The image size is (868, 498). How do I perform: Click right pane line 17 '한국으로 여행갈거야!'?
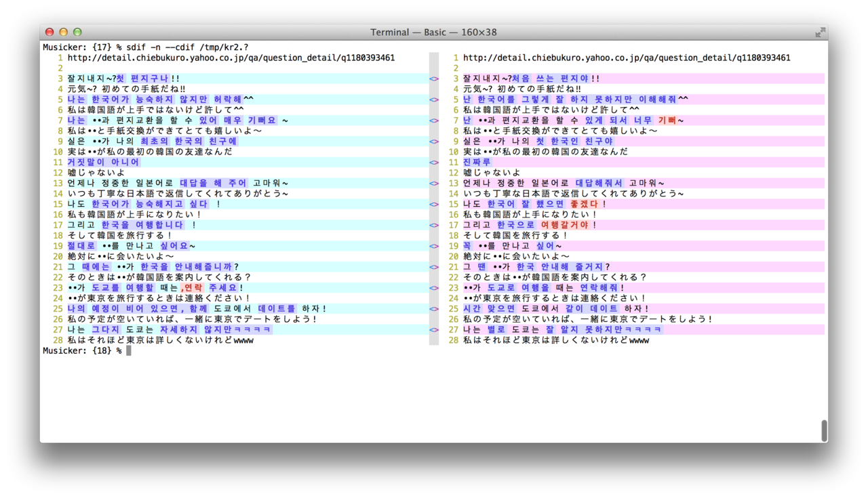pos(547,226)
